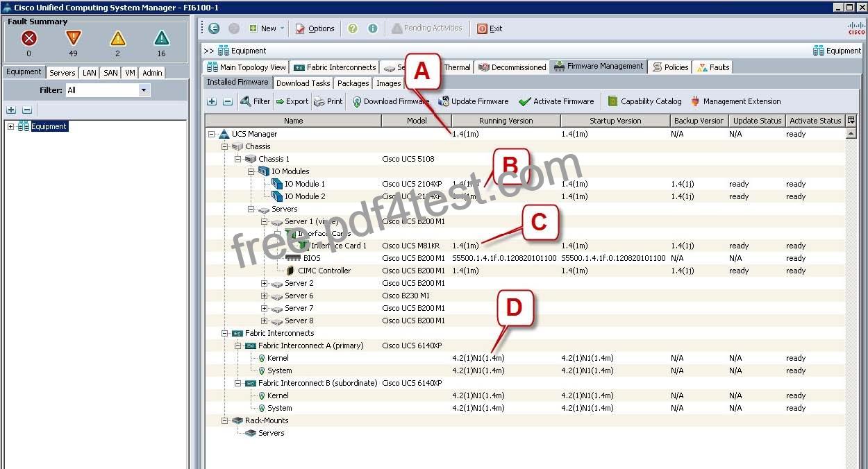Select the BIOS row
This screenshot has height=469, width=868.
point(526,258)
